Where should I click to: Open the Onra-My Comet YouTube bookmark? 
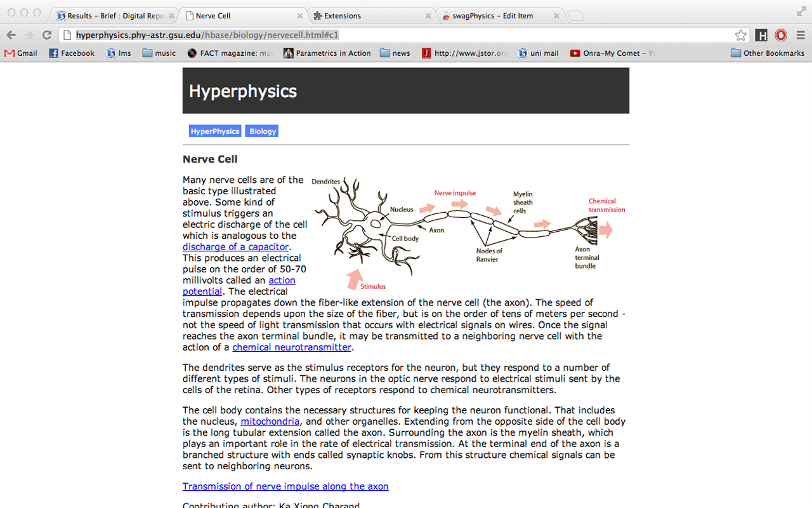(x=613, y=53)
